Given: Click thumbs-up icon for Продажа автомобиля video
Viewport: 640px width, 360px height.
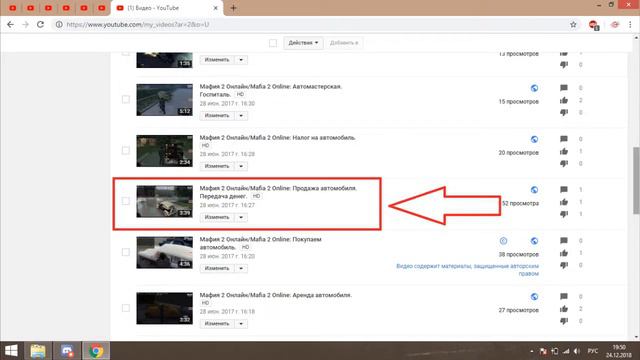Looking at the screenshot, I should pyautogui.click(x=564, y=202).
